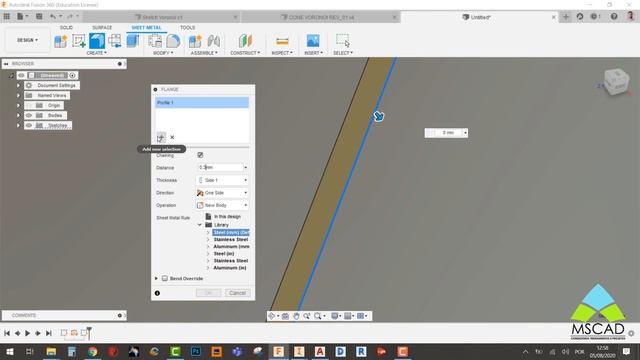
Task: Click the Create Sketch icon
Action: pyautogui.click(x=79, y=41)
